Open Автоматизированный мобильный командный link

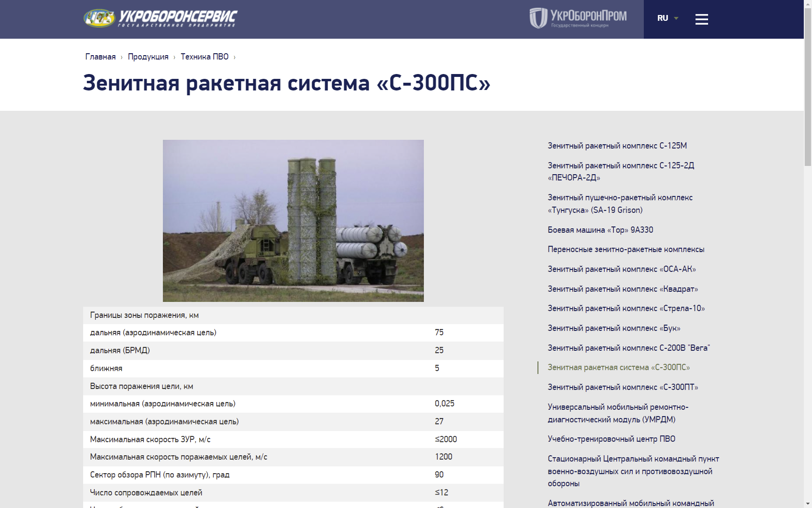point(631,503)
